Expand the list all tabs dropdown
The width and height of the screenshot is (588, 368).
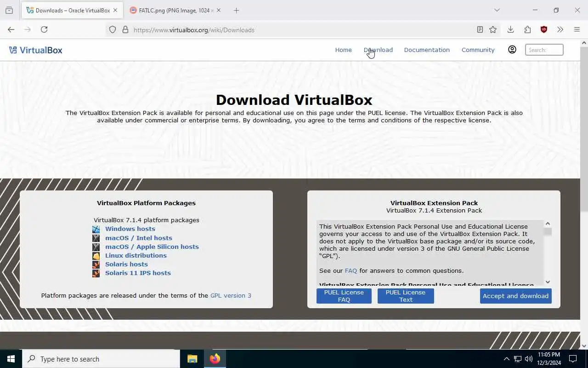pyautogui.click(x=497, y=10)
